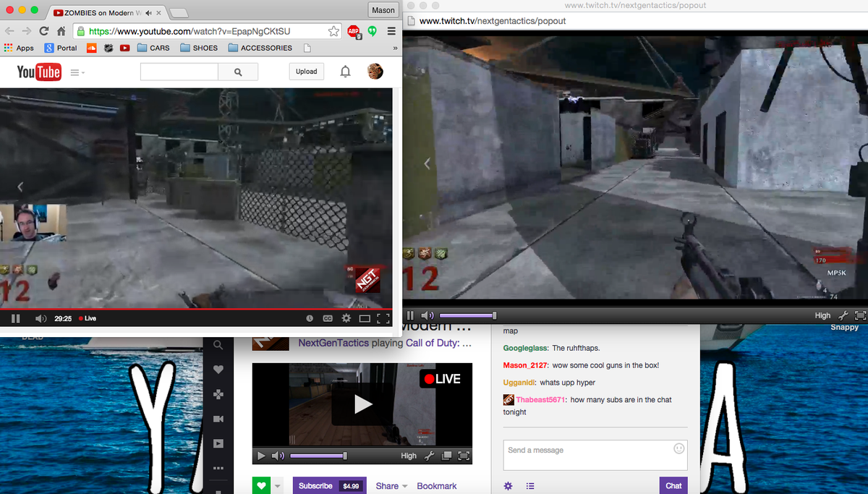Click the green Follow heart button
The height and width of the screenshot is (494, 868).
(260, 485)
